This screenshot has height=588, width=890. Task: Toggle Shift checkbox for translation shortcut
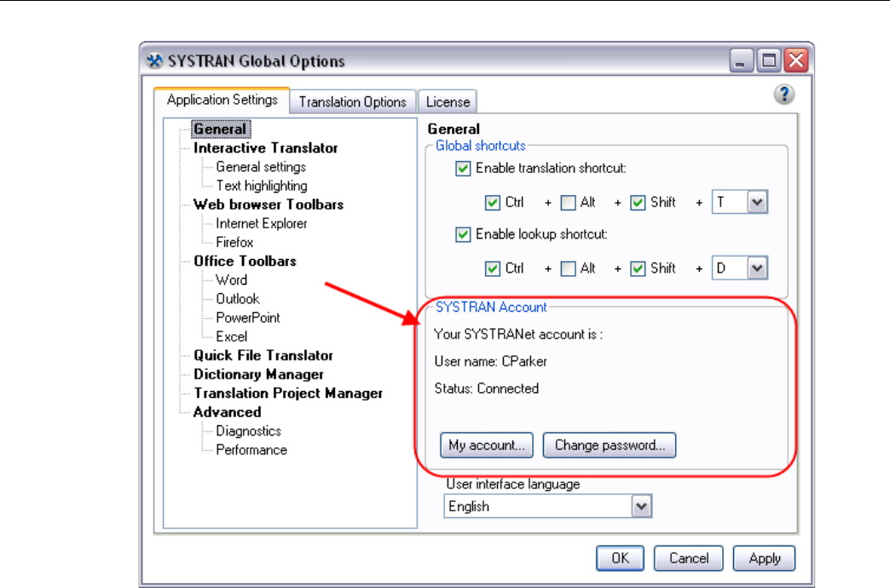point(638,203)
